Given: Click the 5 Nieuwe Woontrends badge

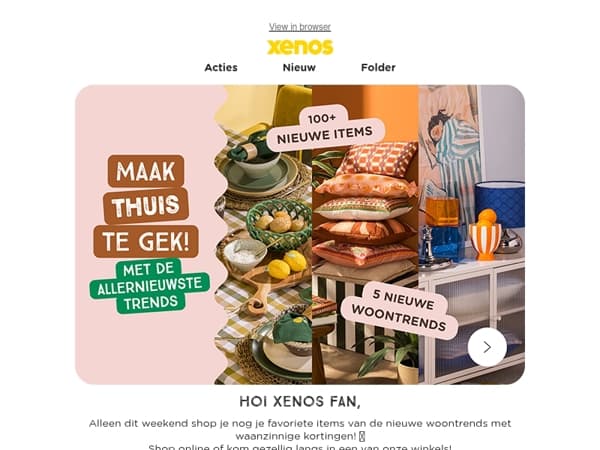Looking at the screenshot, I should (400, 310).
